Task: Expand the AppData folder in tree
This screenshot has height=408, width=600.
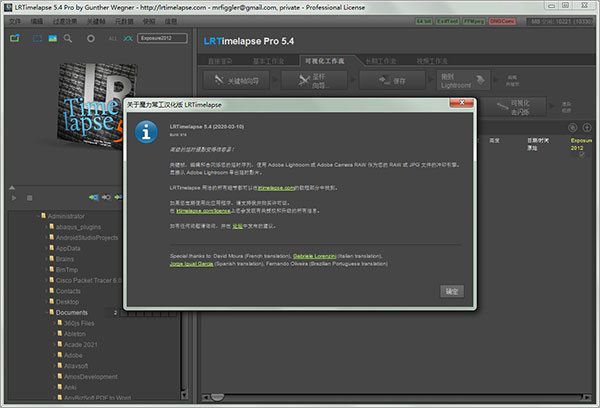Action: coord(47,248)
